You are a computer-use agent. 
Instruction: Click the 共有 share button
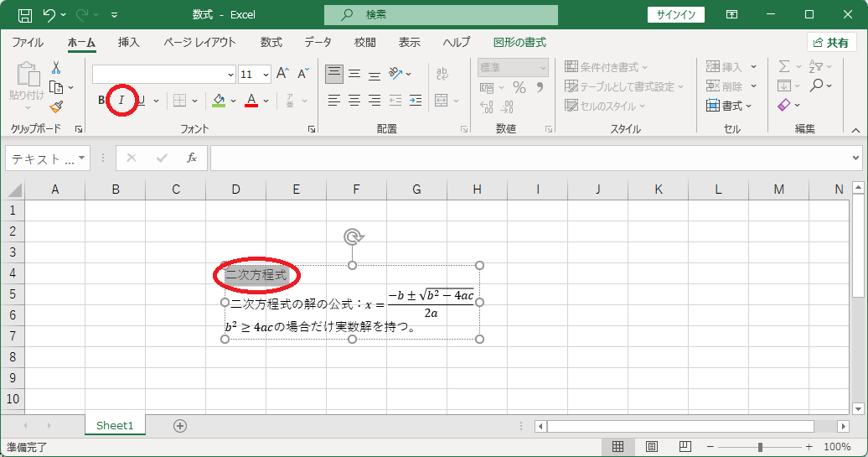(x=831, y=43)
